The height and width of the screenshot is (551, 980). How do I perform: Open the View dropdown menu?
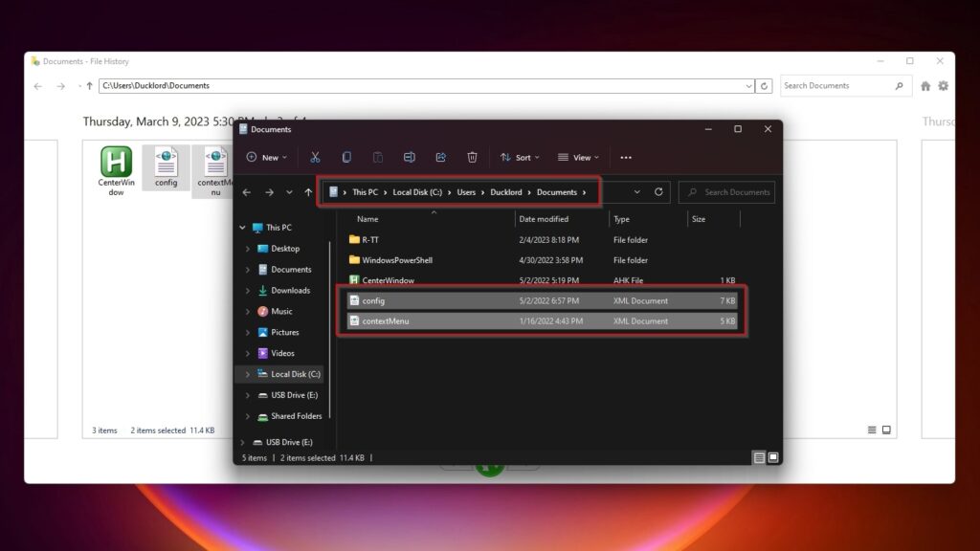pyautogui.click(x=578, y=158)
